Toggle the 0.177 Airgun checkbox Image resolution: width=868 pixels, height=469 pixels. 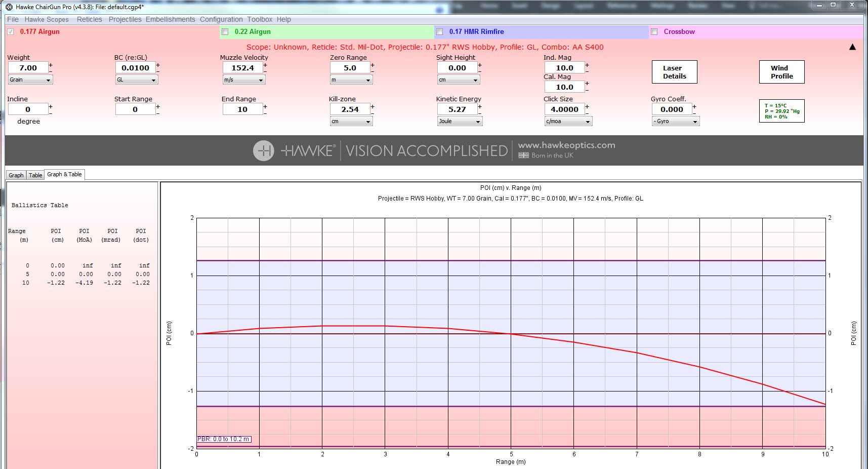coord(11,31)
